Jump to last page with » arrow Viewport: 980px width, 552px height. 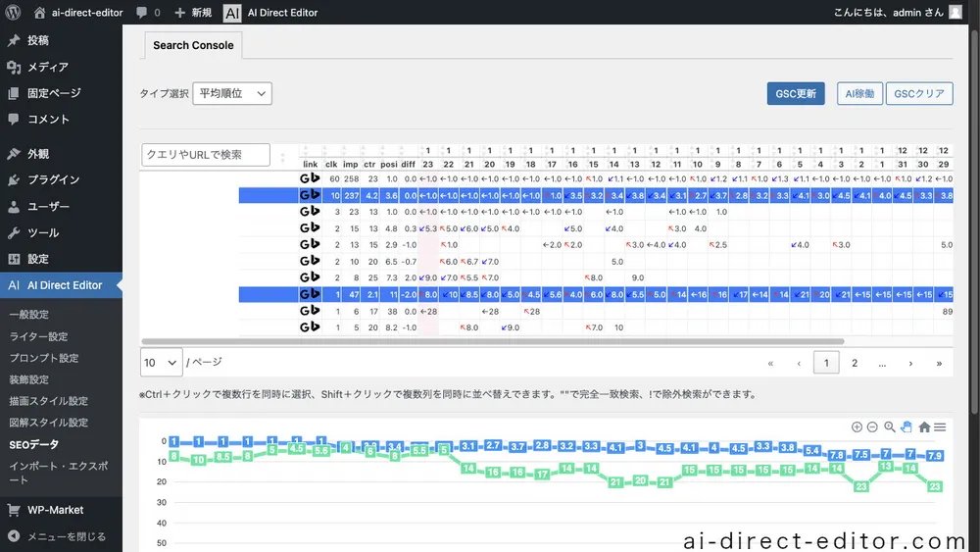(x=939, y=363)
